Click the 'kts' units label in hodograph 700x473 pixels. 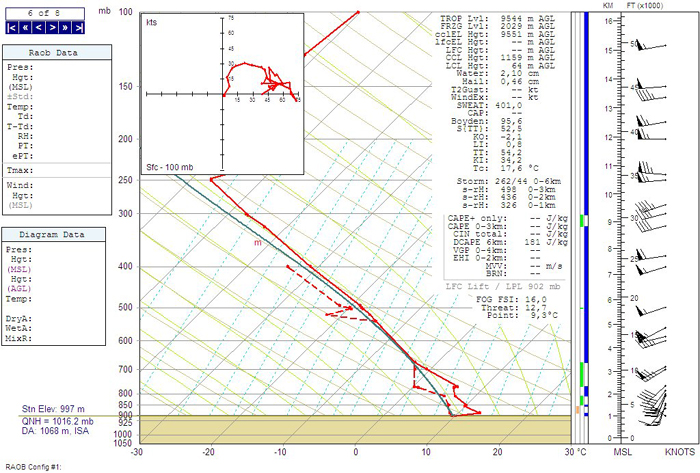coord(151,21)
